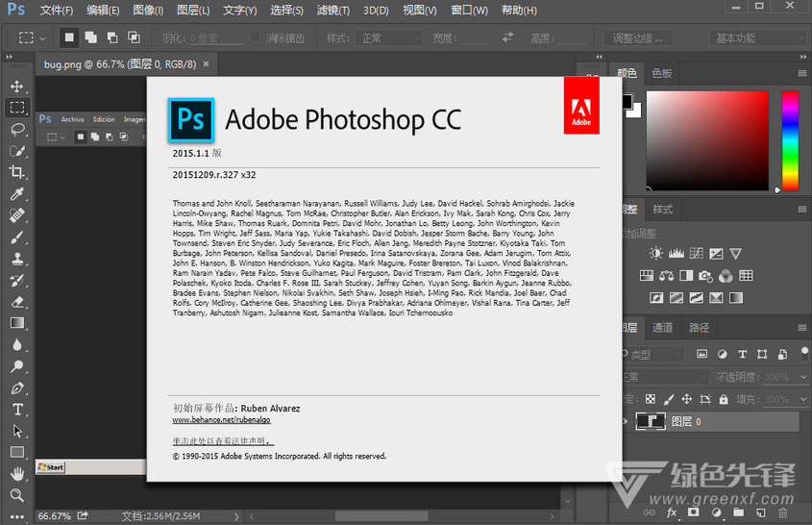Open the extra tools ellipsis menu
Viewport: 812px width, 525px height.
pos(17,516)
